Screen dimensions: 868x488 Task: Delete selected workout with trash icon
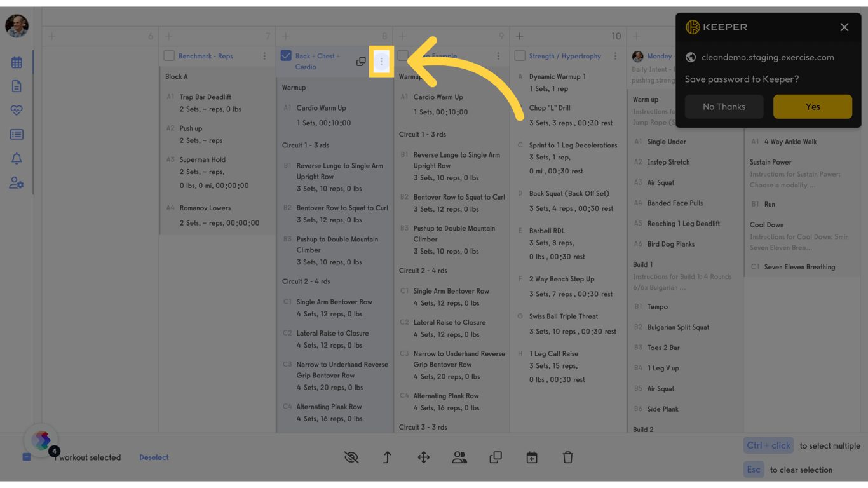tap(568, 457)
